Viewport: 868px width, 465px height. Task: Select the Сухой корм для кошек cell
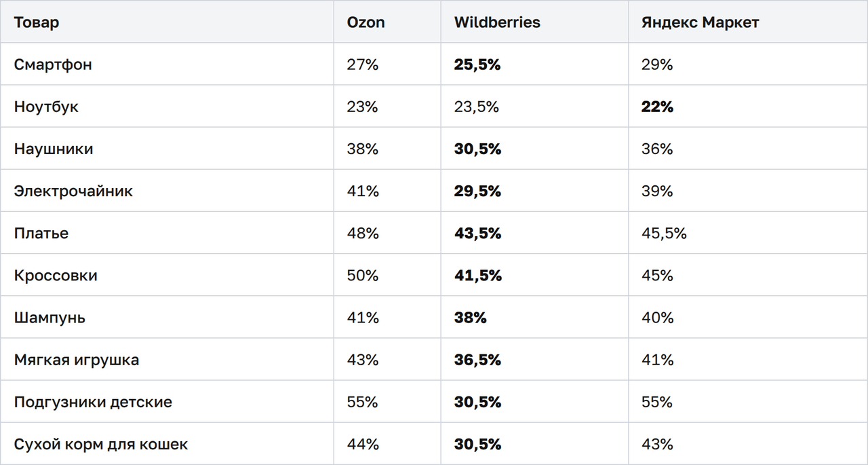pyautogui.click(x=101, y=444)
